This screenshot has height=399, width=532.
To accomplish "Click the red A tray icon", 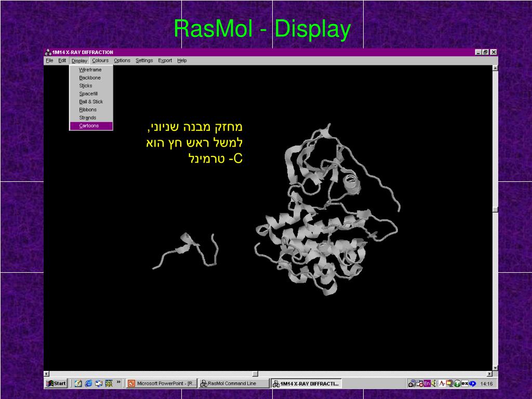I will 442,383.
